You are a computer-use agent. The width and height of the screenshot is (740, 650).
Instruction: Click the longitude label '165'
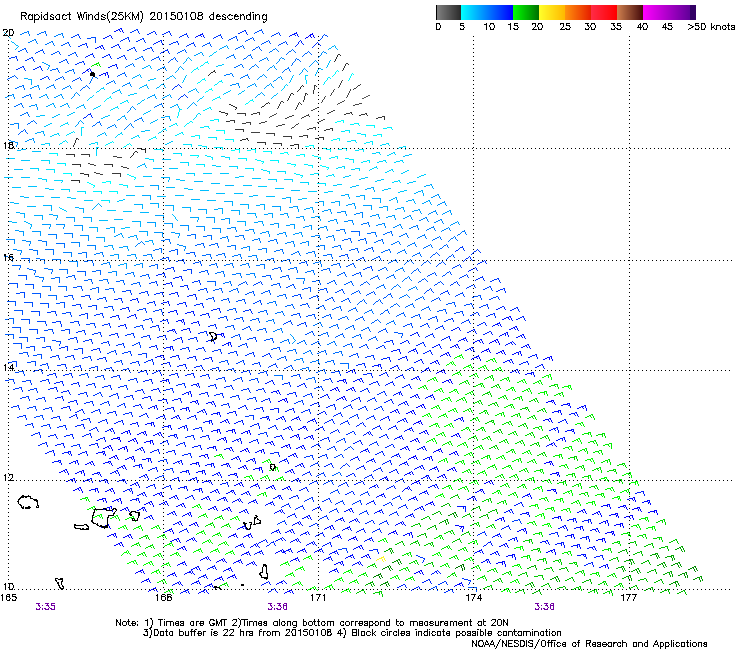point(8,598)
